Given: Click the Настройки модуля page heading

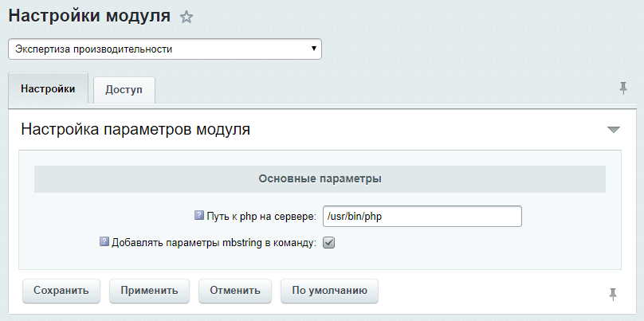Looking at the screenshot, I should (x=89, y=16).
